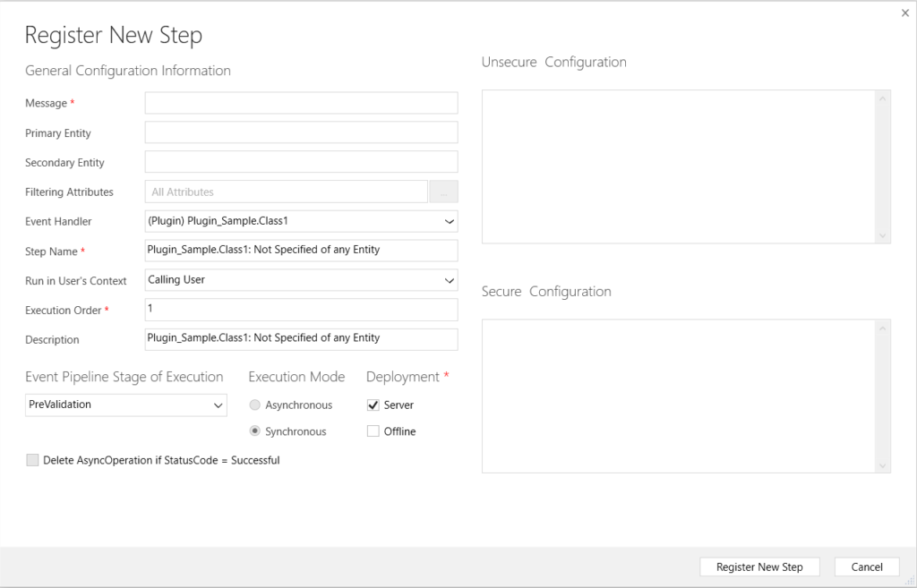The width and height of the screenshot is (917, 588).
Task: Uncheck the Server deployment option
Action: coord(373,405)
